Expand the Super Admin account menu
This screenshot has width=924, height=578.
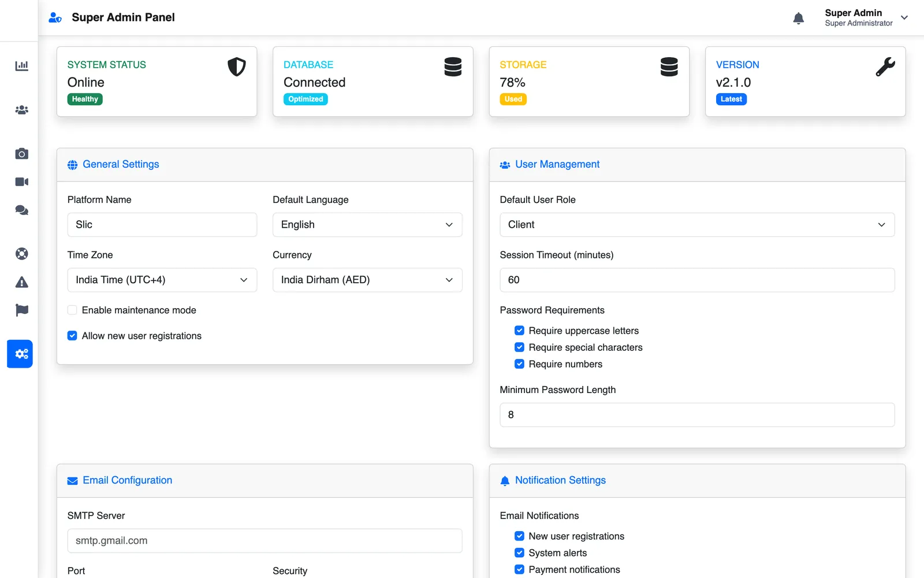point(866,18)
